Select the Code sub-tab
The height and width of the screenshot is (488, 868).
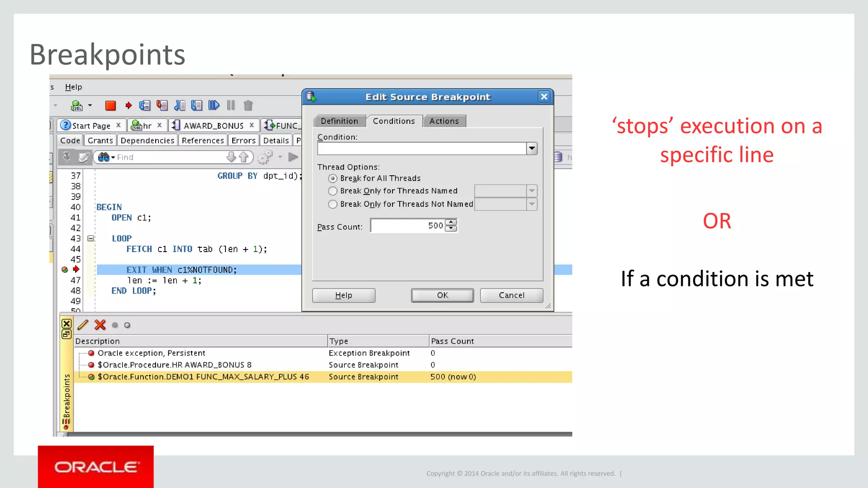[x=70, y=140]
